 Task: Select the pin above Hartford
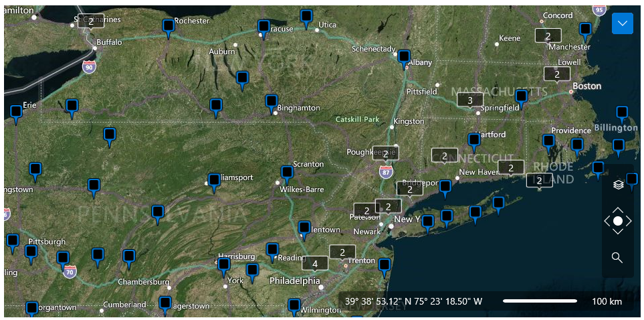474,143
